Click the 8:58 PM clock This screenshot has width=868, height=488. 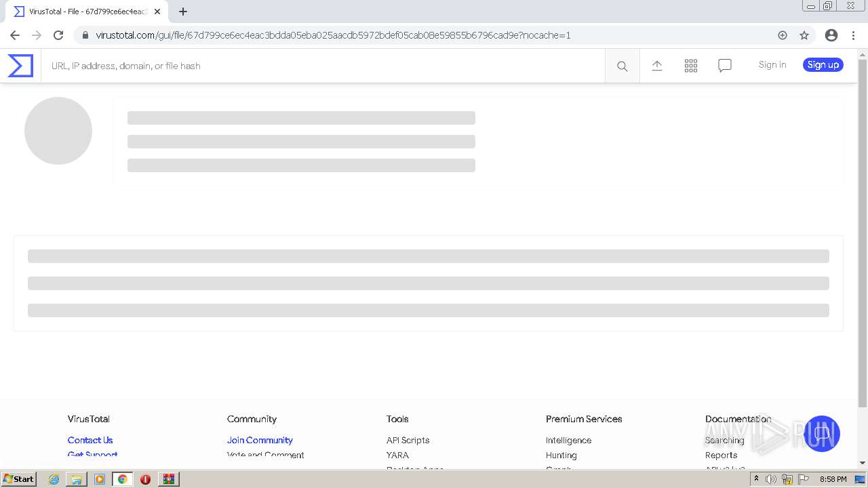(833, 479)
